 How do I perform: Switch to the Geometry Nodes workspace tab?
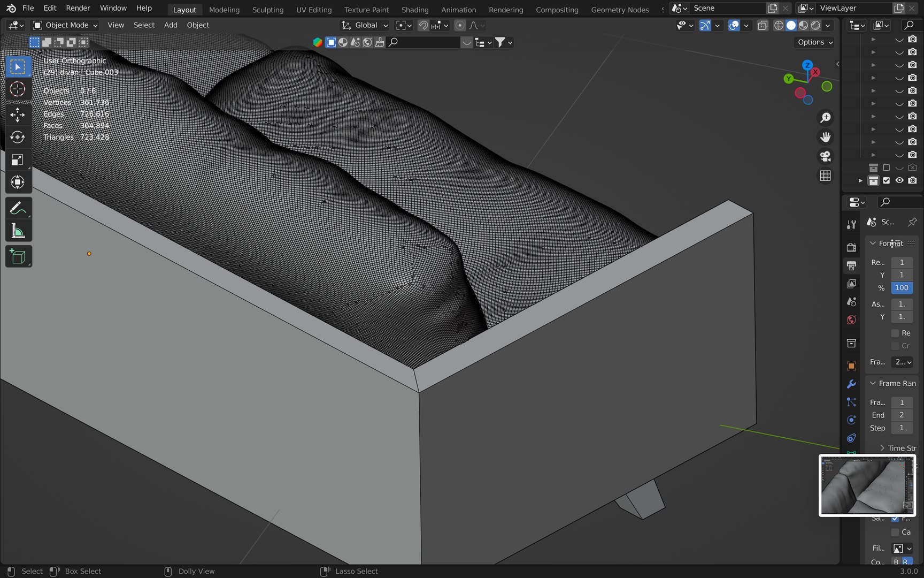pyautogui.click(x=620, y=10)
